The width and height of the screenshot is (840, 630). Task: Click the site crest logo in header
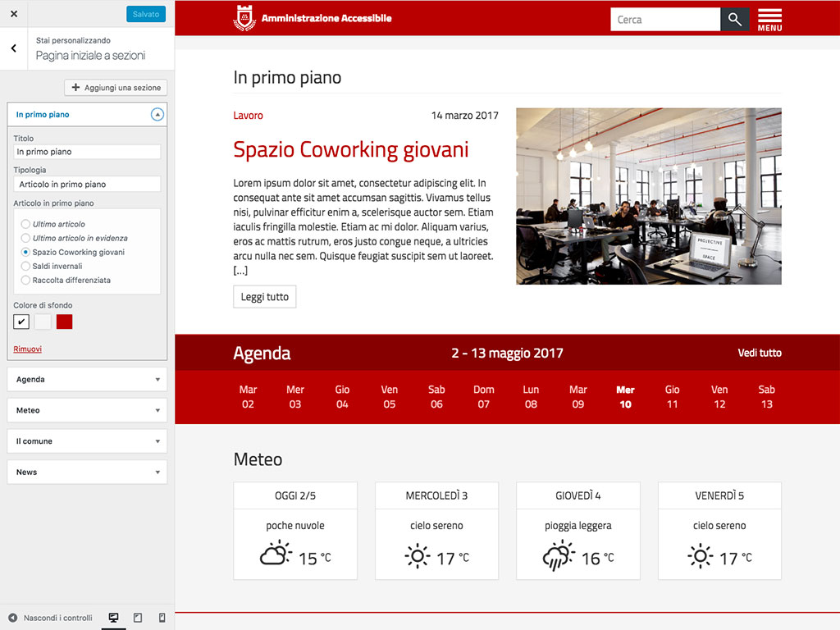click(244, 18)
